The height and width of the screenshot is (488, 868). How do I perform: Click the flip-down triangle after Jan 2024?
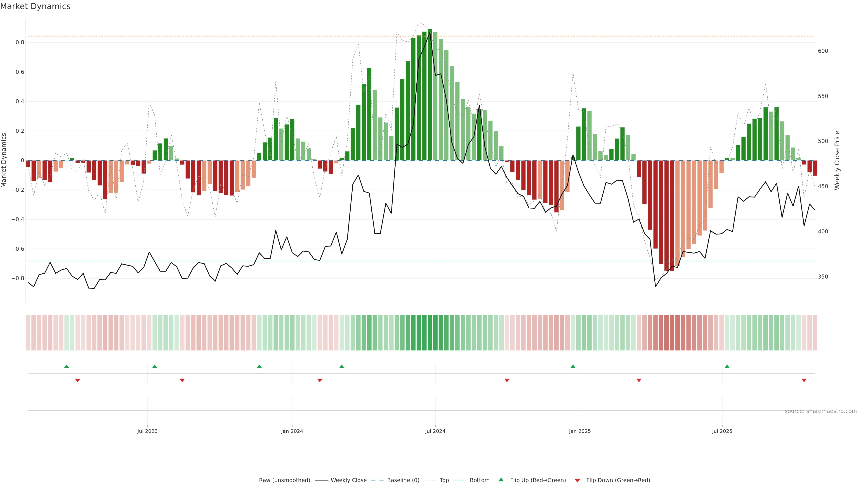tap(320, 380)
